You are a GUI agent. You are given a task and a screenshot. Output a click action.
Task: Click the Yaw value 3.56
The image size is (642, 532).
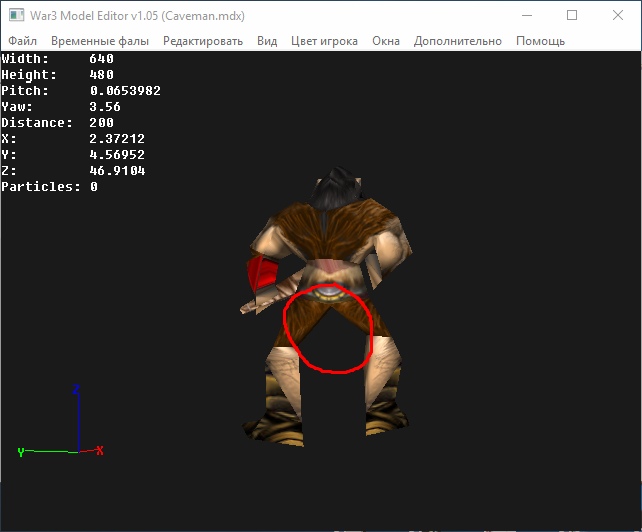105,106
